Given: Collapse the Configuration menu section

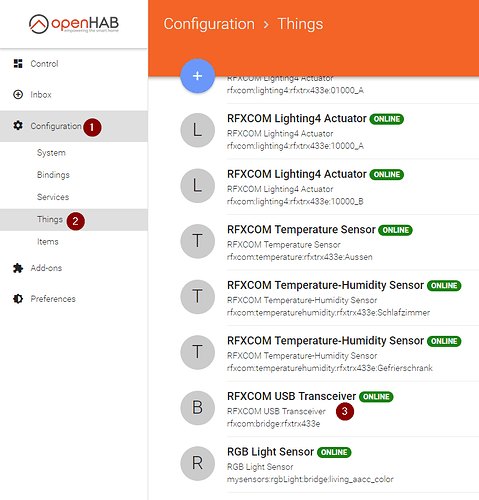Looking at the screenshot, I should 74,126.
